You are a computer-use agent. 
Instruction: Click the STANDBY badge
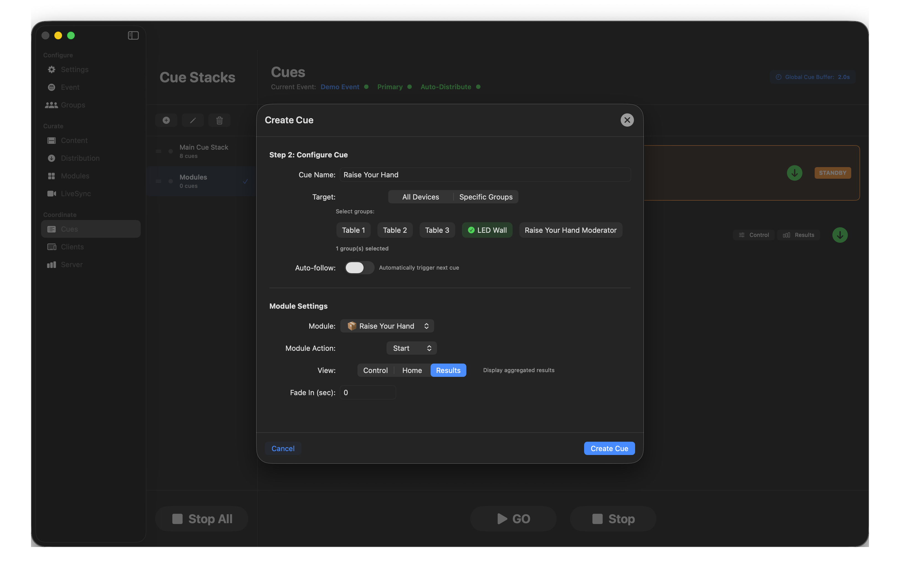click(x=833, y=173)
